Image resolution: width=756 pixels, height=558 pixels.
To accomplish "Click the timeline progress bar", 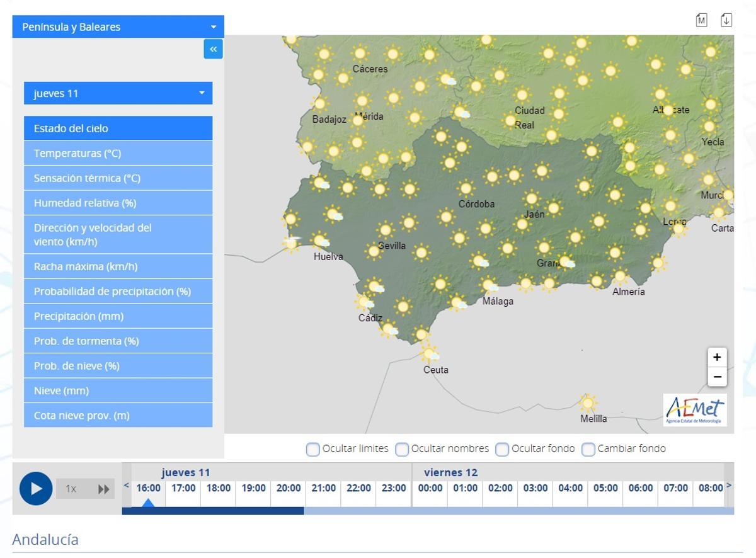I will coord(427,511).
